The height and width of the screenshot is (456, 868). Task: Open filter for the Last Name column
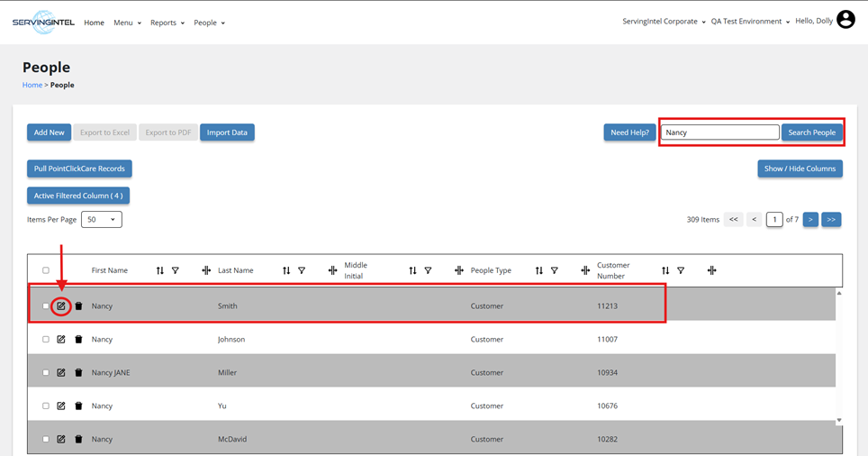click(x=302, y=270)
